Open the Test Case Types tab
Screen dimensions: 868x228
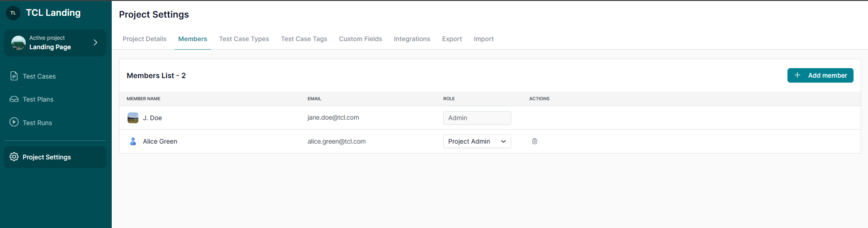click(244, 39)
